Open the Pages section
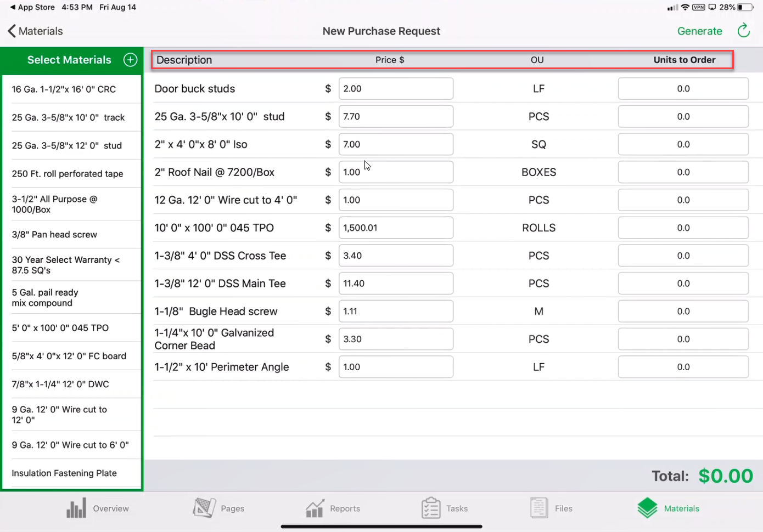 [x=219, y=508]
